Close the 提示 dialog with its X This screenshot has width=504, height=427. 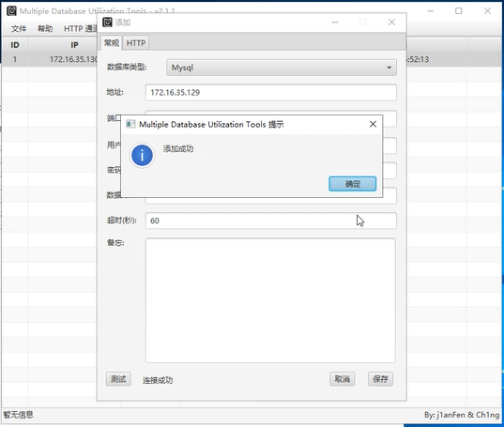373,124
